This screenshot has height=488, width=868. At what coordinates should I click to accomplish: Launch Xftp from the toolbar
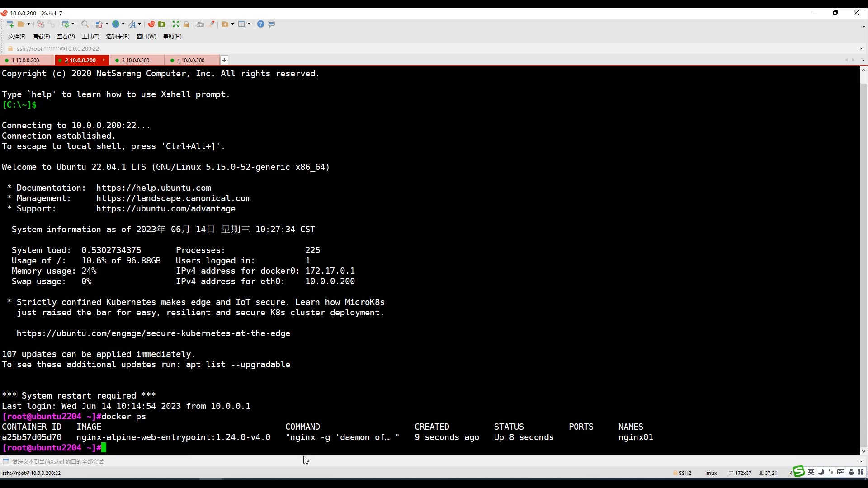(x=161, y=24)
